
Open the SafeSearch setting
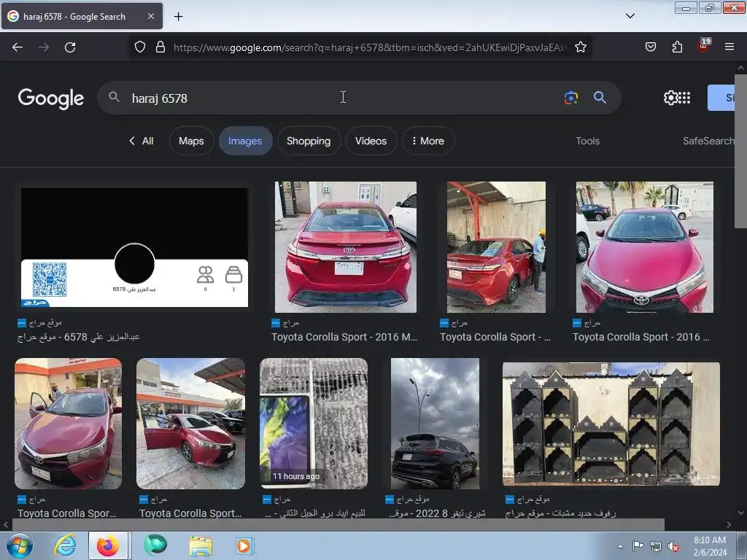click(x=709, y=141)
